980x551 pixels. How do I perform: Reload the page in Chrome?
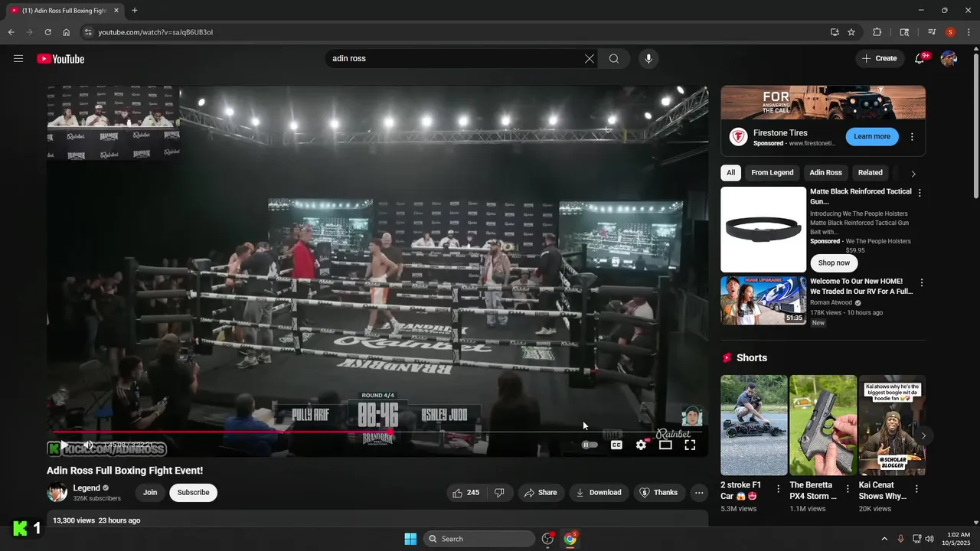(47, 32)
